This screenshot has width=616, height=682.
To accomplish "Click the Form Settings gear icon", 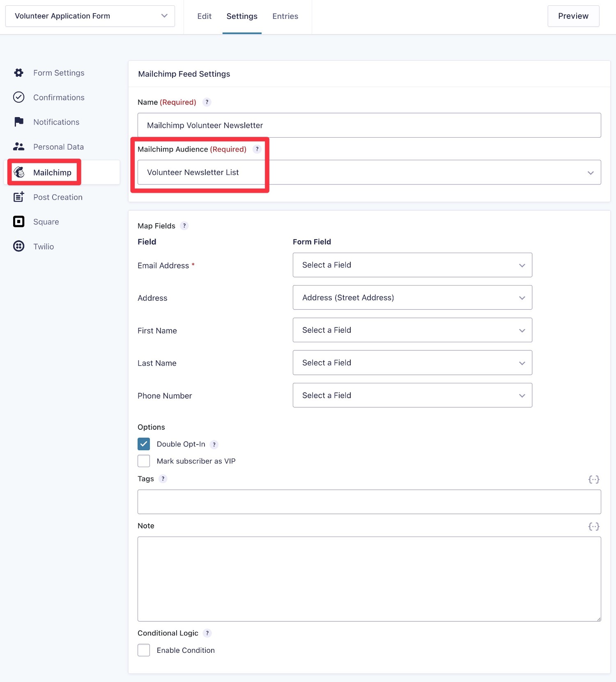I will click(19, 73).
